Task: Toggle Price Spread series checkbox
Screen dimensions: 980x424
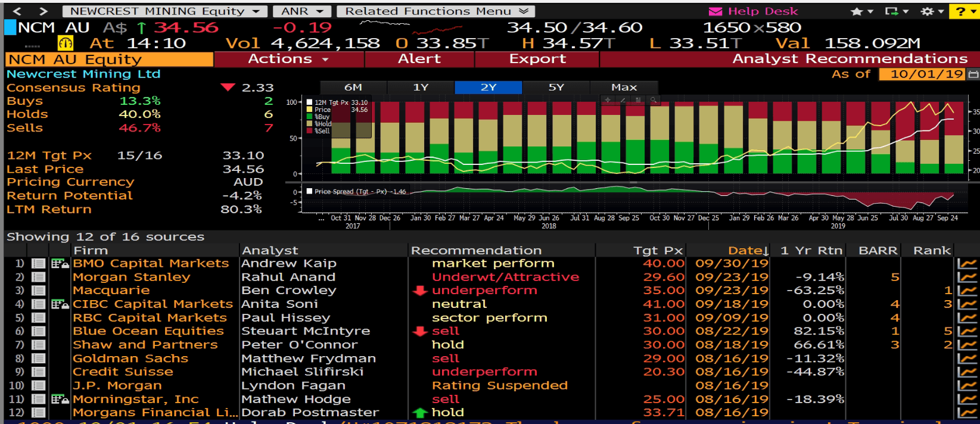Action: tap(309, 191)
